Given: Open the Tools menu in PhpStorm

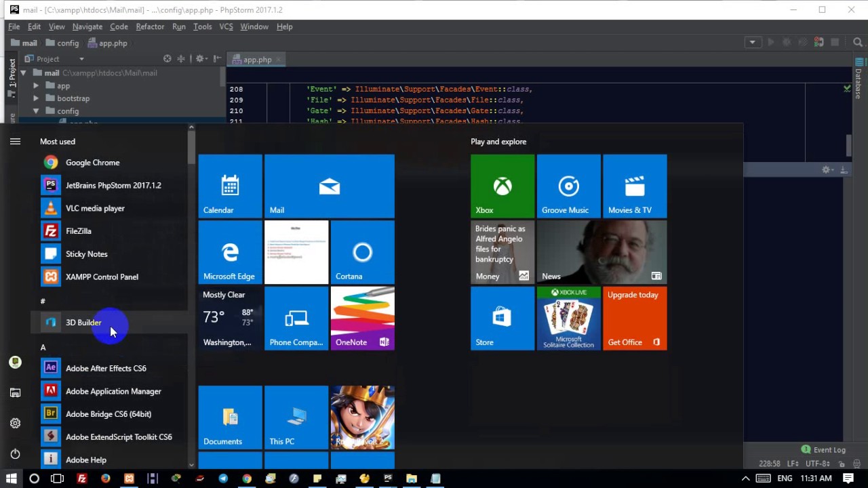Looking at the screenshot, I should (x=203, y=26).
